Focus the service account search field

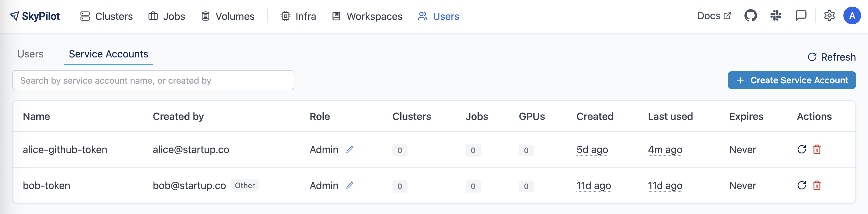[x=153, y=80]
